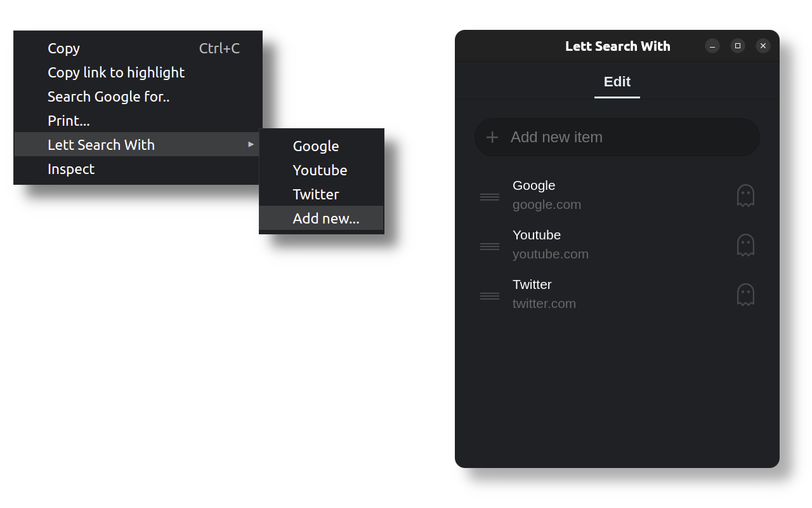Pick Twitter in the submenu
Viewport: 812px width, 508px height.
316,194
